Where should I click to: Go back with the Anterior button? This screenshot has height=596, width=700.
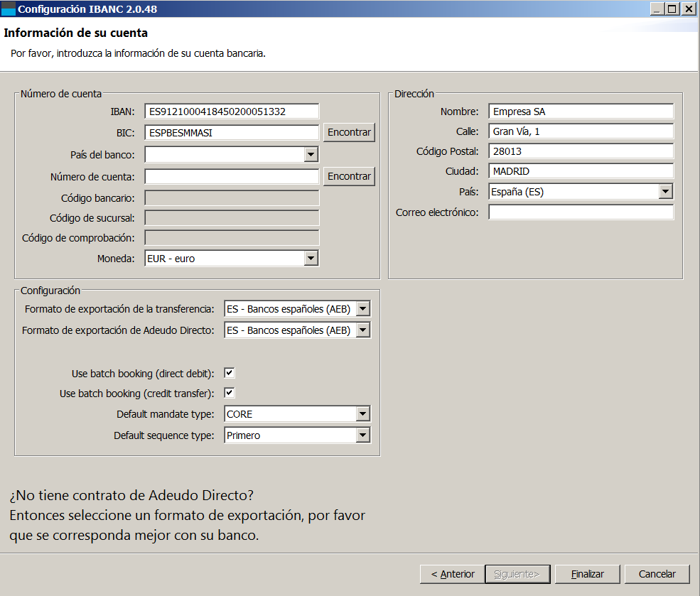pyautogui.click(x=452, y=574)
